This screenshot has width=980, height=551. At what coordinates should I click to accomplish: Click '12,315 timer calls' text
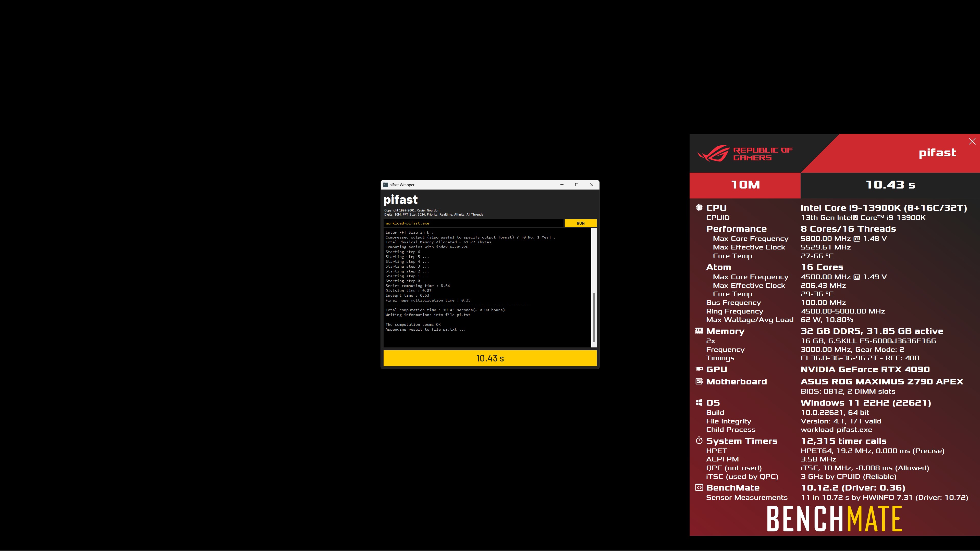click(x=843, y=441)
